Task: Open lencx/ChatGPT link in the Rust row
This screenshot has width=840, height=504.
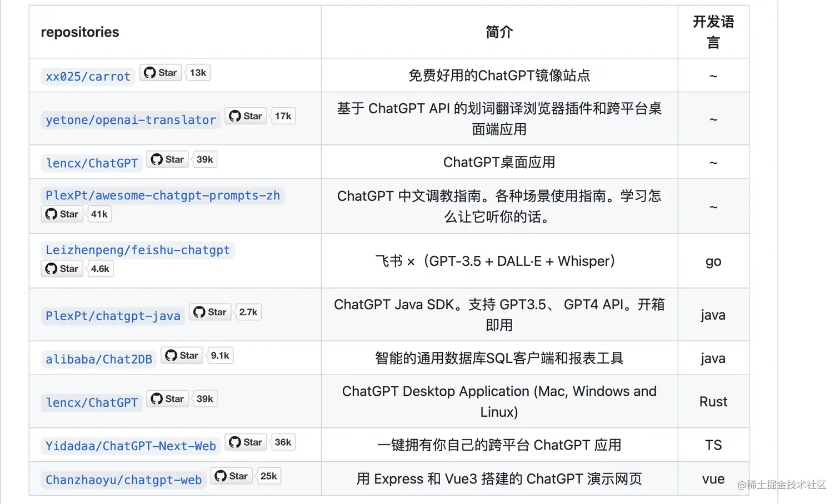Action: click(92, 402)
